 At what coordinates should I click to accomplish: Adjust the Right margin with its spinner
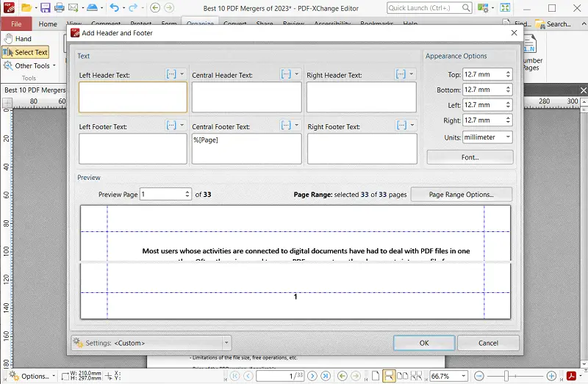[x=508, y=120]
